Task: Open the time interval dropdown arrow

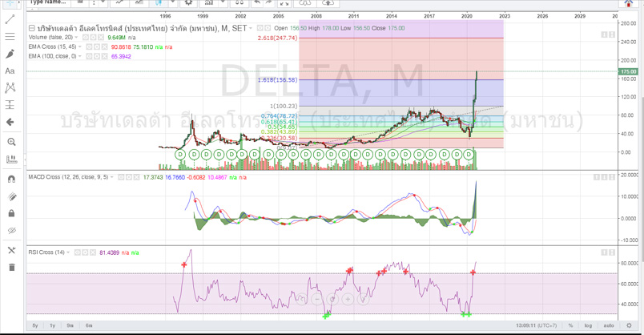Action: [x=103, y=2]
